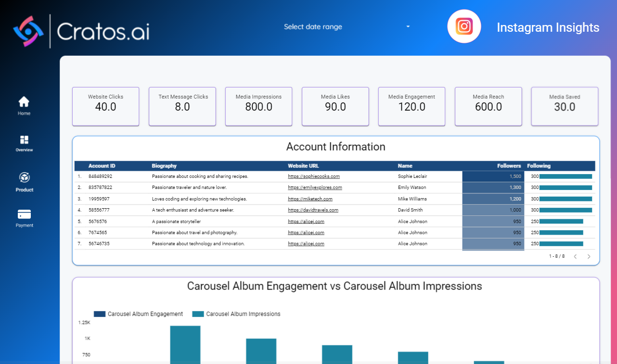Image resolution: width=617 pixels, height=364 pixels.
Task: Click the Instagram Insights title
Action: point(548,27)
